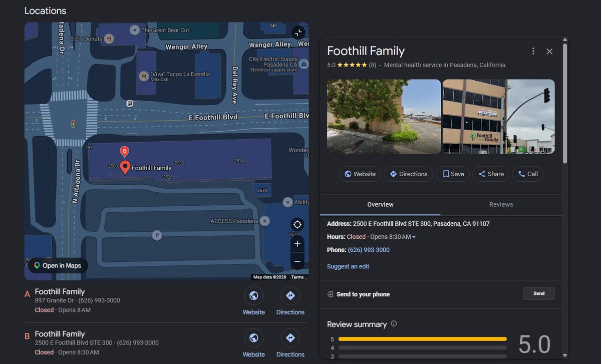The height and width of the screenshot is (364, 601).
Task: Select the parking P marker on map
Action: coord(157,235)
